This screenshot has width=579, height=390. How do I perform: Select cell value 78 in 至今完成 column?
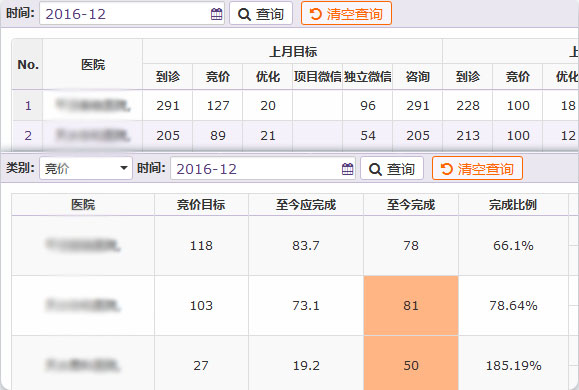(411, 245)
